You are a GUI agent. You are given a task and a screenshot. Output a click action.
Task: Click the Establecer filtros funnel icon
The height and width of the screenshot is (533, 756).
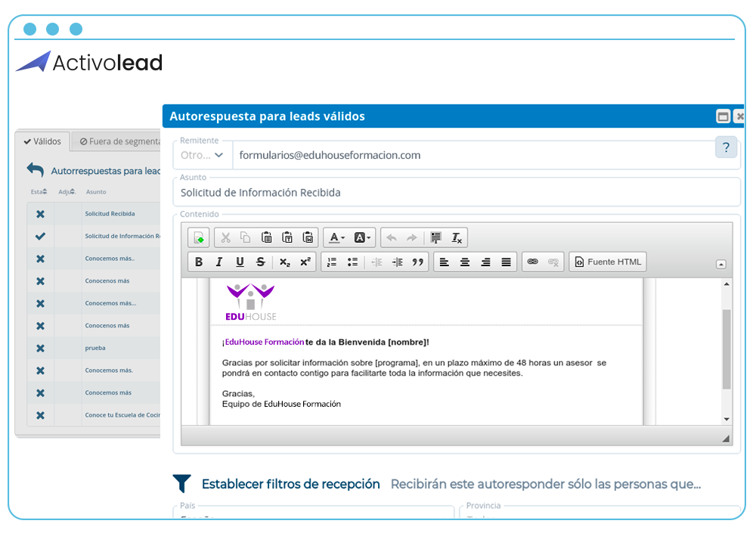[x=181, y=483]
